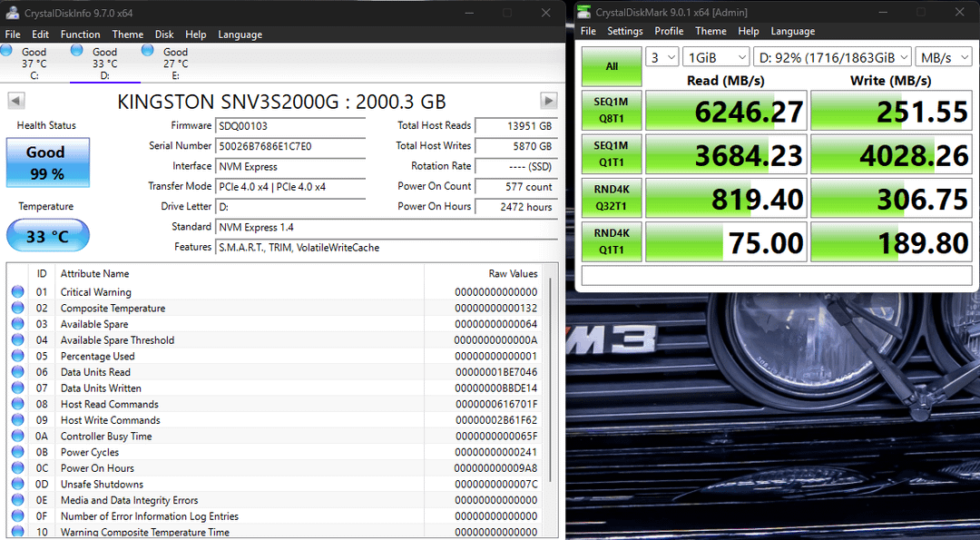Open the 1GiB test size dropdown
The width and height of the screenshot is (980, 540).
(x=716, y=57)
